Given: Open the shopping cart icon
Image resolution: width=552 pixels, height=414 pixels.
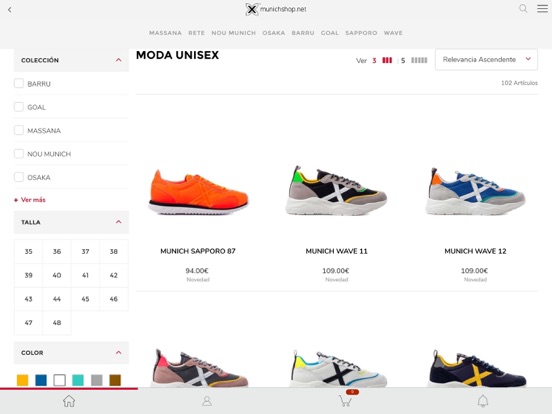Looking at the screenshot, I should coord(345,401).
